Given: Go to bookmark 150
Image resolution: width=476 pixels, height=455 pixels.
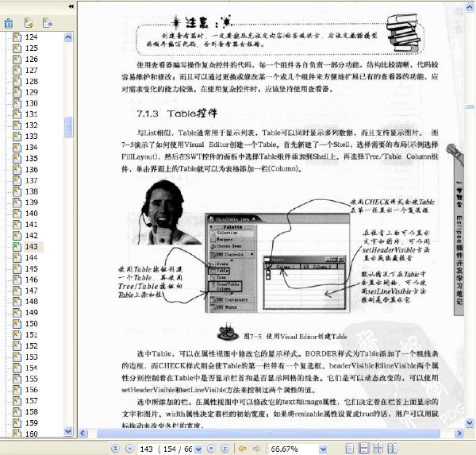Looking at the screenshot, I should click(31, 324).
